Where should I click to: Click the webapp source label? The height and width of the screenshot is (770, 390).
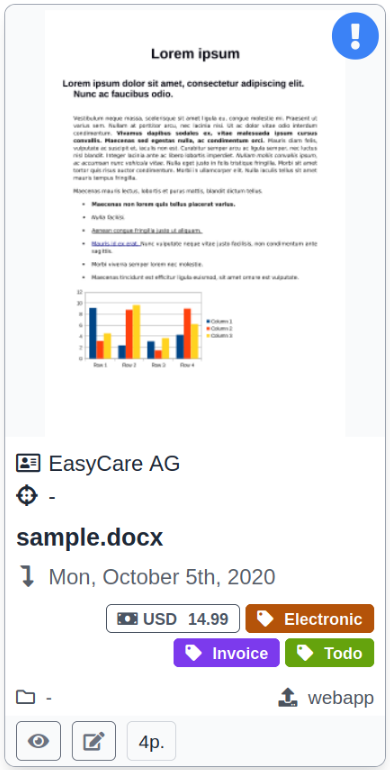(341, 698)
